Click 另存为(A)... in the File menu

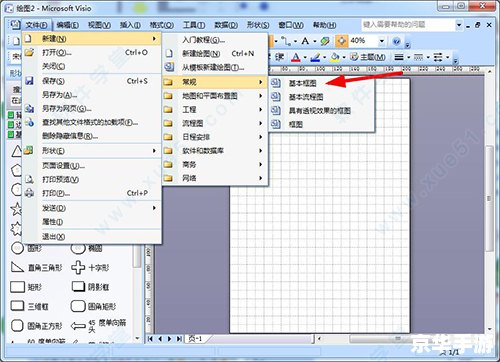click(x=92, y=95)
